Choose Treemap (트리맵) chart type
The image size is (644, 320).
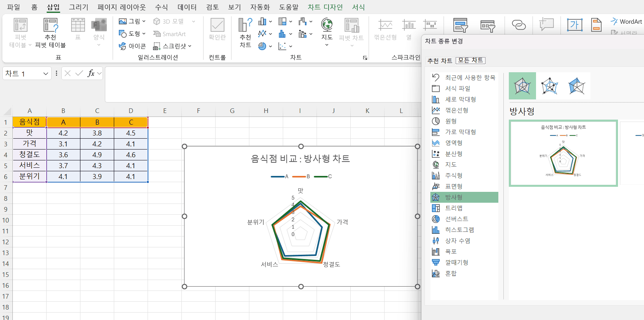[453, 208]
